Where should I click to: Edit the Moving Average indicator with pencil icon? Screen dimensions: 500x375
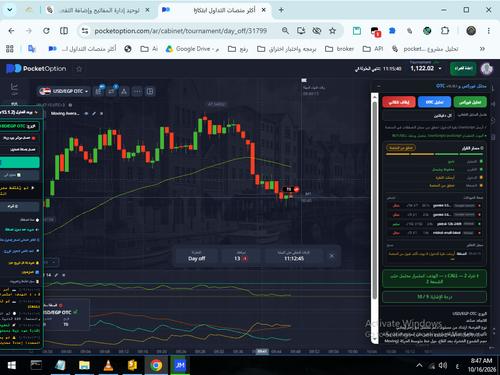pos(94,114)
